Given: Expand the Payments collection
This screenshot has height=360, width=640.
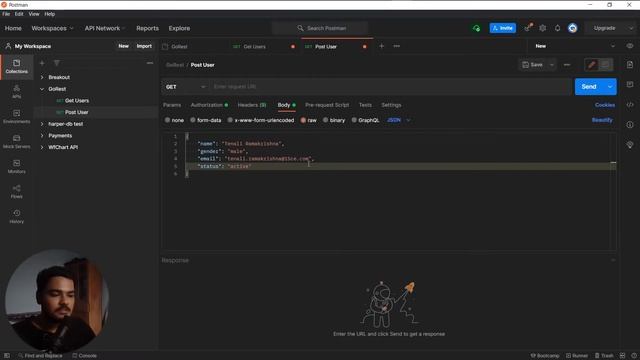Looking at the screenshot, I should tap(42, 136).
